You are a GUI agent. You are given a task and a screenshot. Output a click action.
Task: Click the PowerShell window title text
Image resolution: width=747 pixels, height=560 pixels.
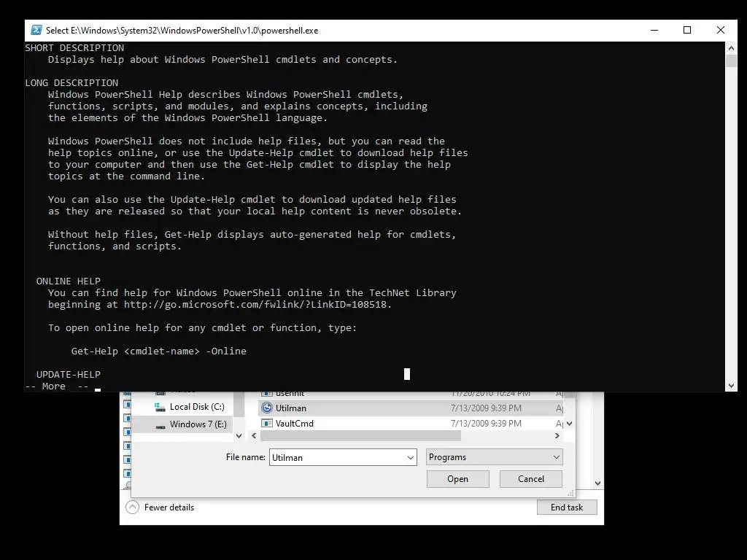(182, 31)
